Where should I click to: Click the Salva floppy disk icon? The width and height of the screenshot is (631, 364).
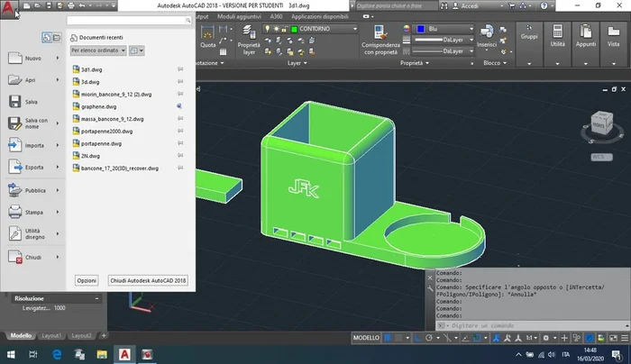tap(16, 102)
